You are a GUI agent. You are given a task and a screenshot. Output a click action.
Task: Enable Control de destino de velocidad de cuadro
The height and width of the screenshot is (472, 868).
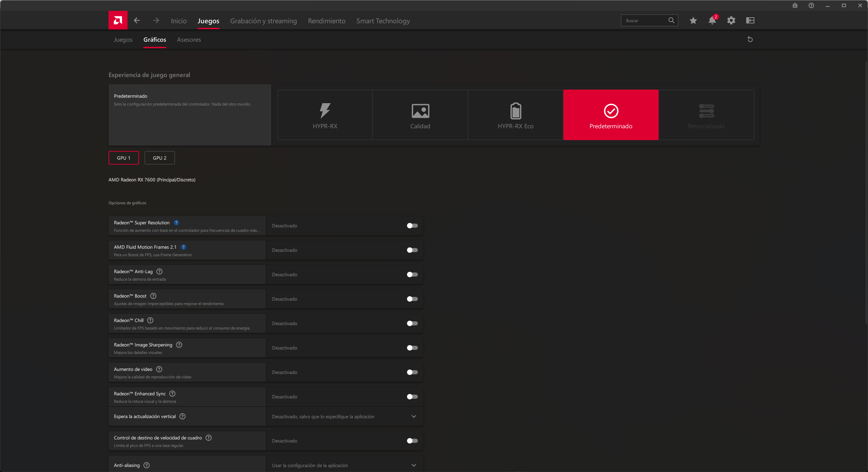click(412, 441)
